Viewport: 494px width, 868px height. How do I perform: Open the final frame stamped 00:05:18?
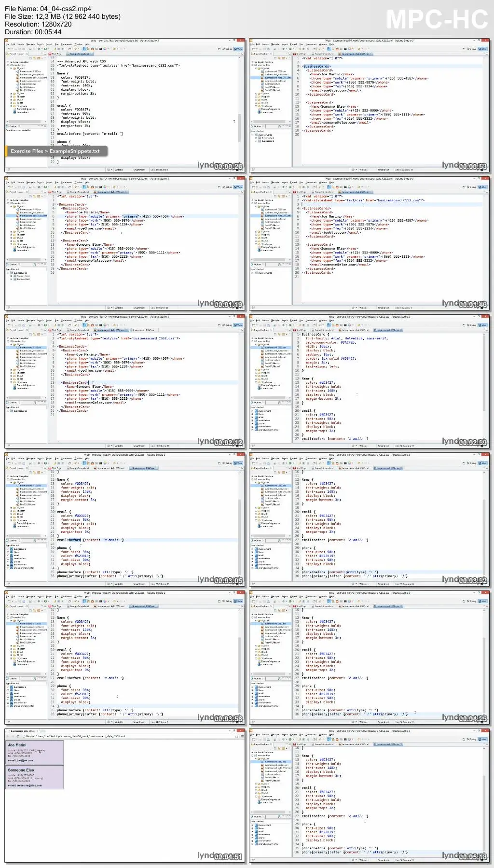370,796
